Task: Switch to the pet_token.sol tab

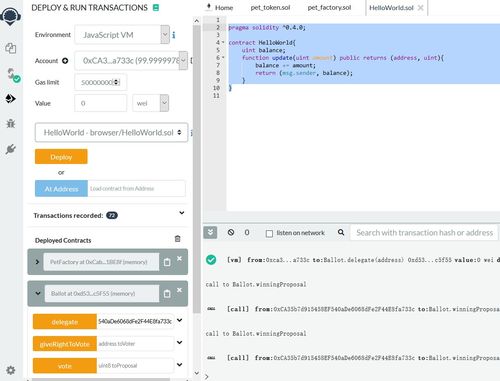Action: pos(270,8)
